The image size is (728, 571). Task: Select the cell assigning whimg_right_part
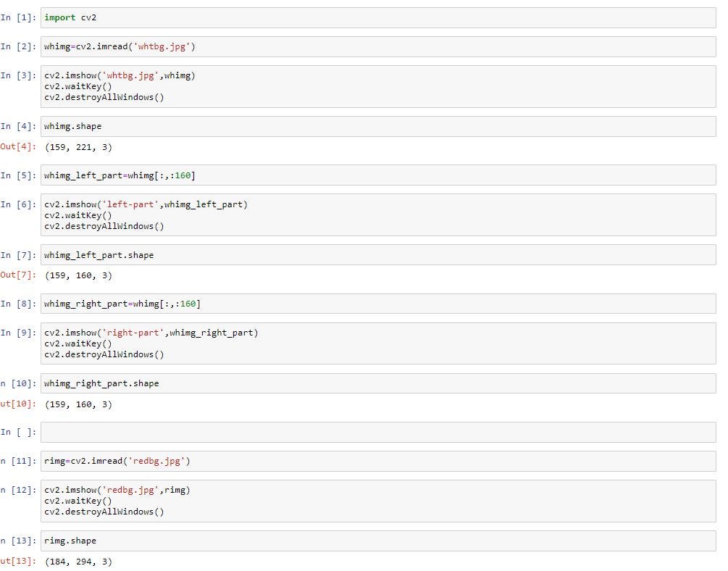(x=378, y=304)
